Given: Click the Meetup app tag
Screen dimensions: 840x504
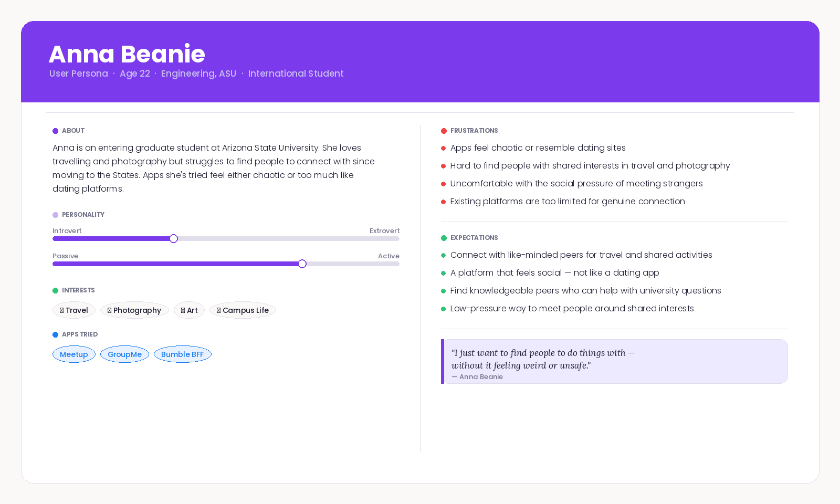Looking at the screenshot, I should pyautogui.click(x=74, y=354).
